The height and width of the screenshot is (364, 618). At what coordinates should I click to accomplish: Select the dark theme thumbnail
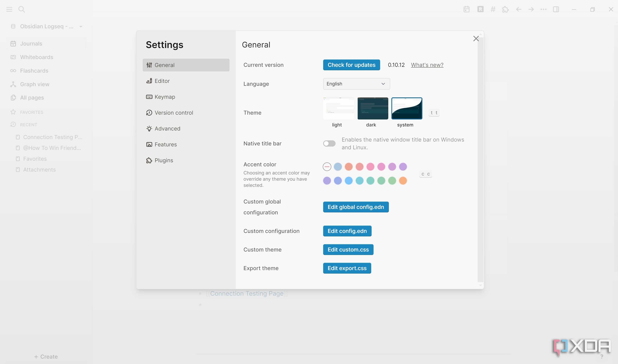click(373, 108)
